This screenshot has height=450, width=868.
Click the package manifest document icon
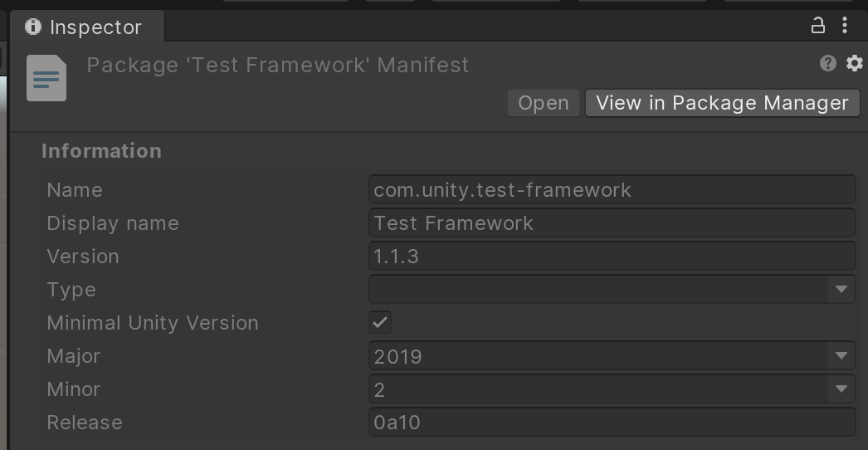[46, 78]
